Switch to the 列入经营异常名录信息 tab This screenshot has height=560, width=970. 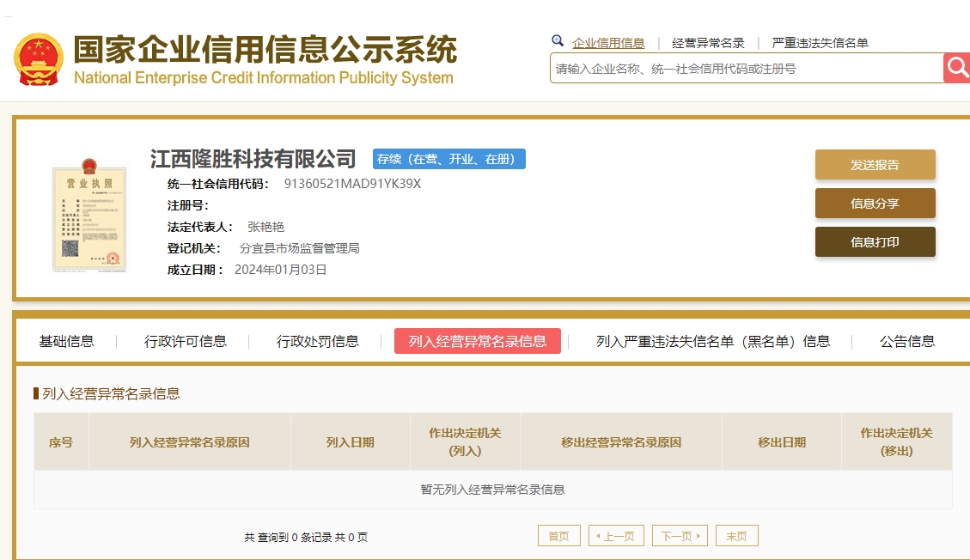[x=478, y=341]
